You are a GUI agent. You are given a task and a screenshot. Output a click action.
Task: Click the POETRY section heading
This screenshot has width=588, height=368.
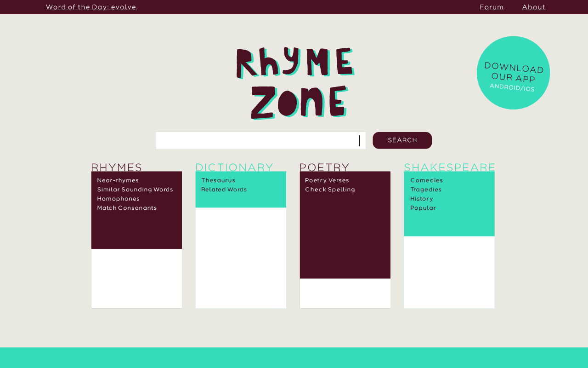click(324, 167)
